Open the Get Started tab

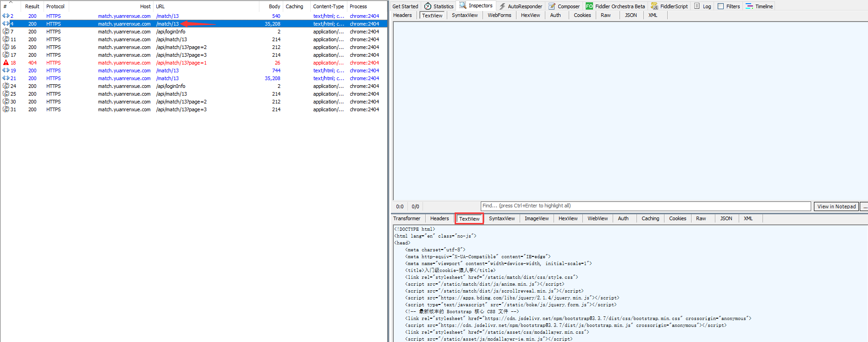pyautogui.click(x=405, y=6)
